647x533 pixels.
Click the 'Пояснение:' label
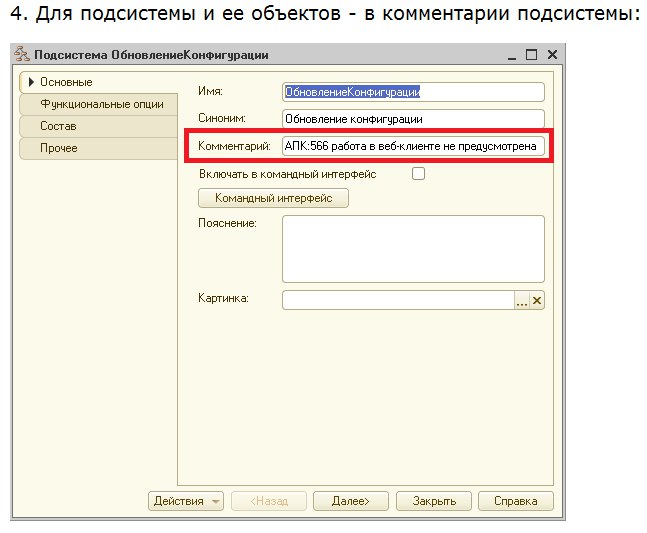(227, 223)
